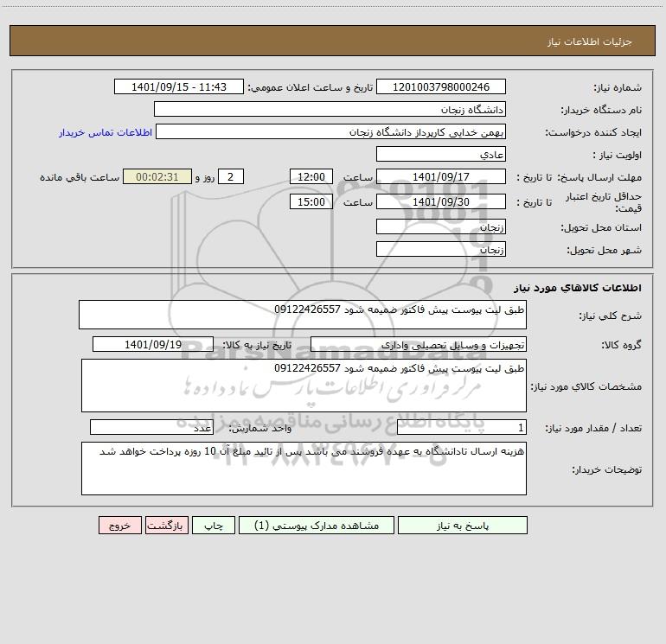Click the need date field 1401/09/19

coord(153,344)
